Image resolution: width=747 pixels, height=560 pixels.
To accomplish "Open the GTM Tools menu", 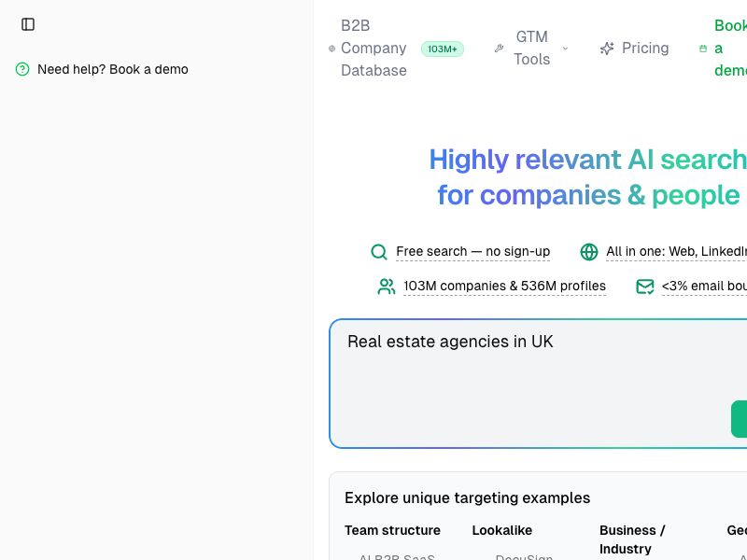I will [531, 49].
